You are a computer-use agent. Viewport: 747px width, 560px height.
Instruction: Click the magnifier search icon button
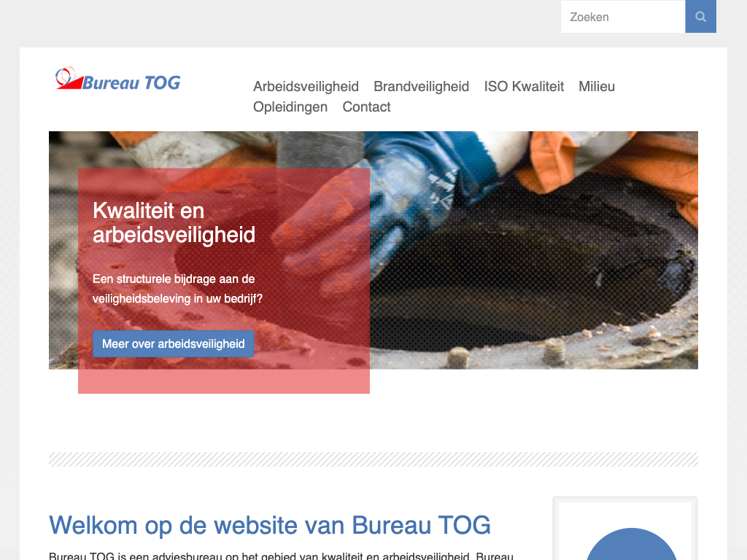pyautogui.click(x=700, y=17)
